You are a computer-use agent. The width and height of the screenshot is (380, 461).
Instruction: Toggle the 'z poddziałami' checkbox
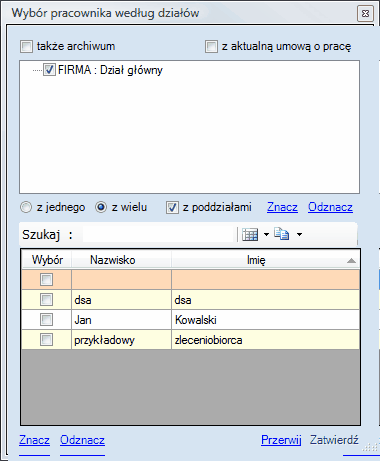coord(172,207)
